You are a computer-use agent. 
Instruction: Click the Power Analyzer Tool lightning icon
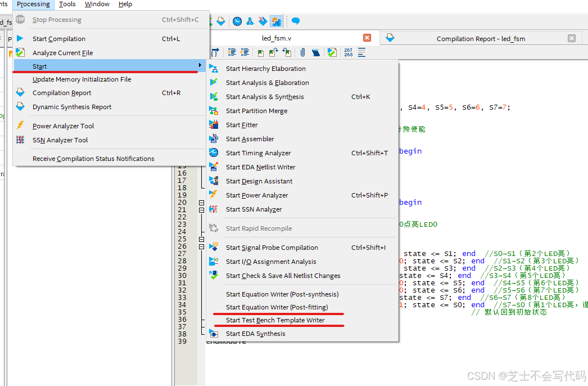pos(20,125)
